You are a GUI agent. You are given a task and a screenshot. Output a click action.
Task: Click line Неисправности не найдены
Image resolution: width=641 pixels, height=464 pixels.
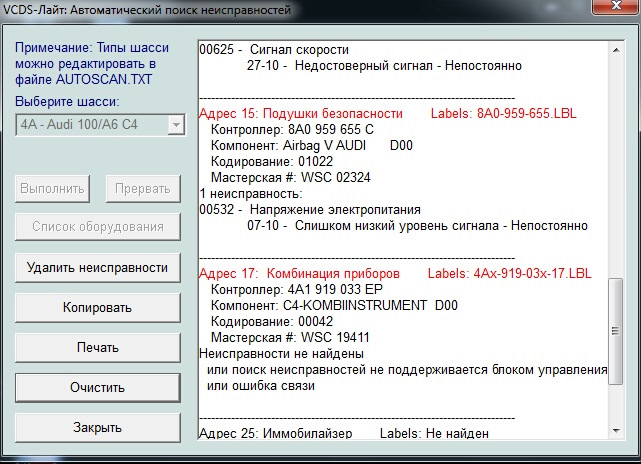(281, 354)
